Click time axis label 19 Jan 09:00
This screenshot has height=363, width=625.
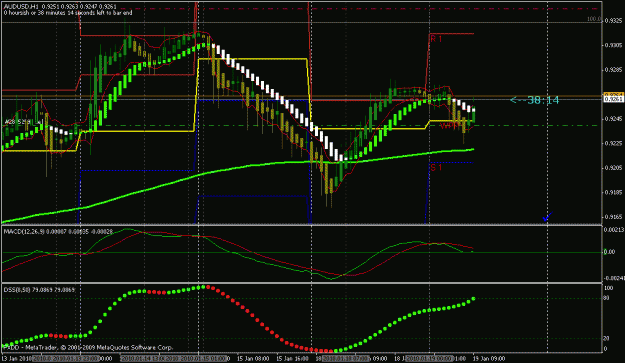489,358
